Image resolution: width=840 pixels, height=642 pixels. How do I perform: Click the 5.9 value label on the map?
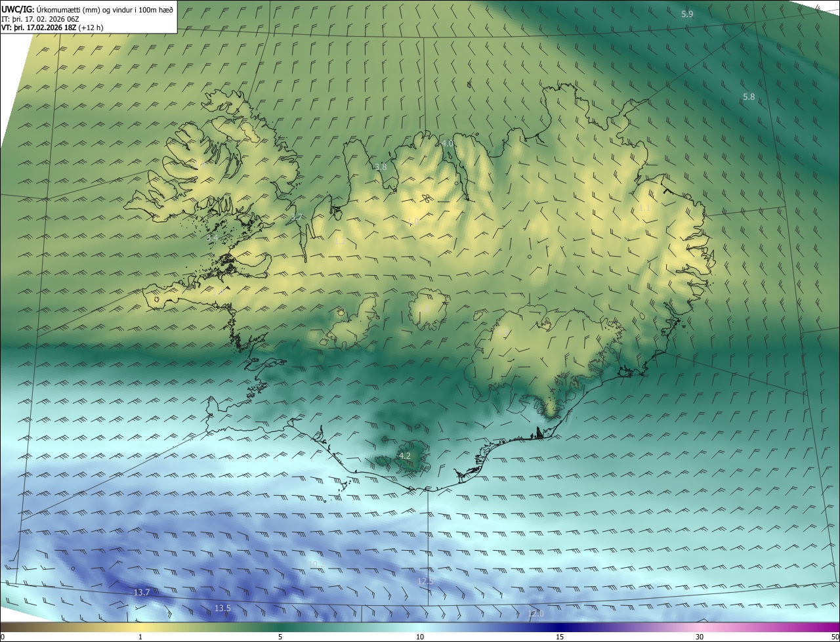click(687, 14)
